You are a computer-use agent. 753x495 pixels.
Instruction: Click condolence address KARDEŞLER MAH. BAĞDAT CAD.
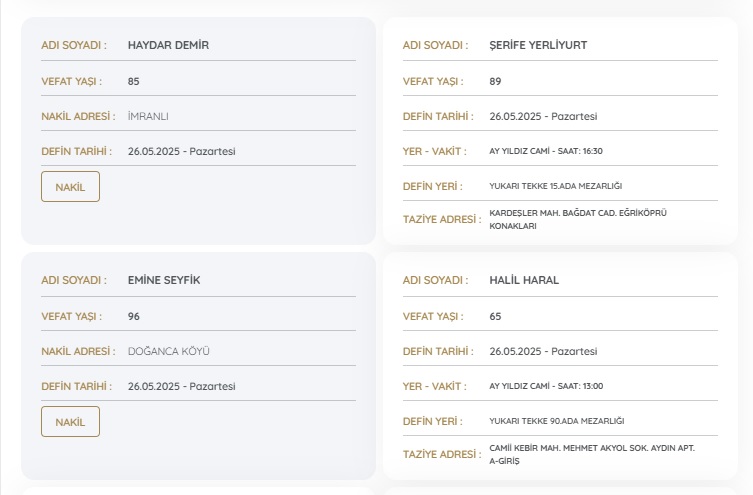pos(578,219)
